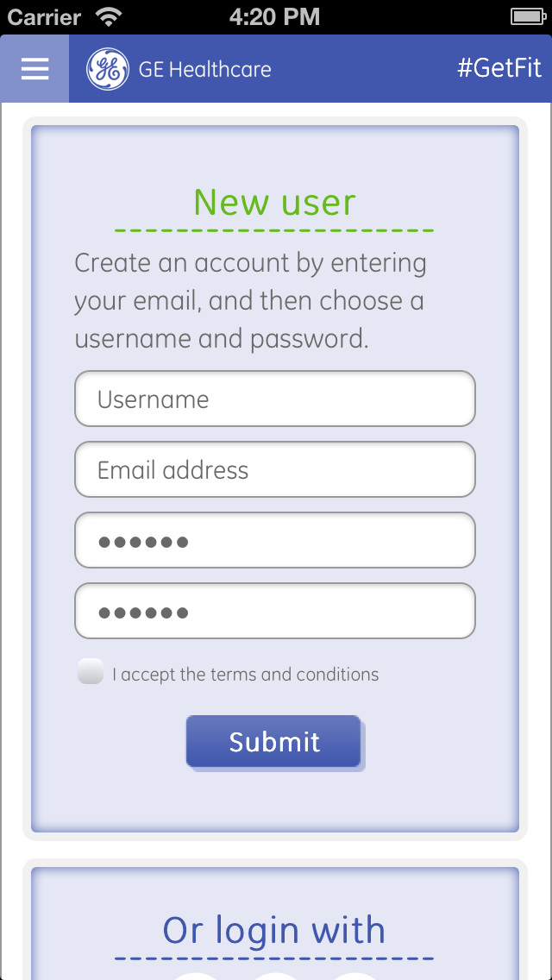Tap the middle social login circle

[276, 977]
